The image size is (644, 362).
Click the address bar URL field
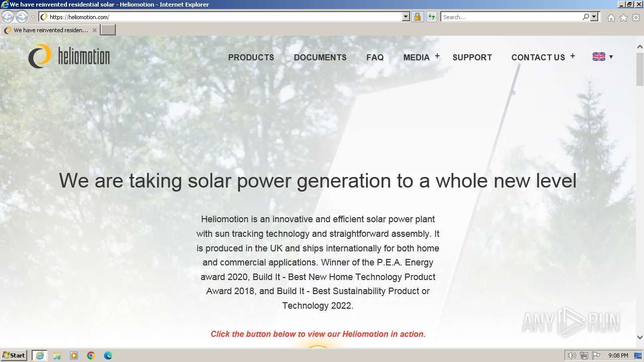click(224, 17)
